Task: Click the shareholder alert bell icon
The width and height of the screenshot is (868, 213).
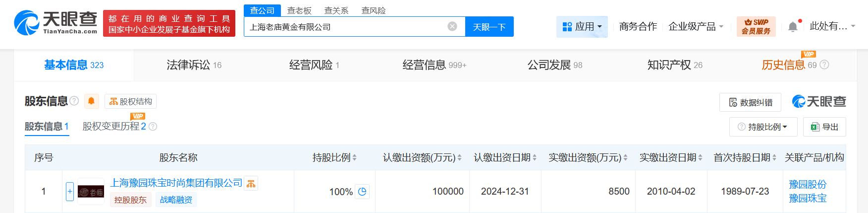Action: pos(91,101)
